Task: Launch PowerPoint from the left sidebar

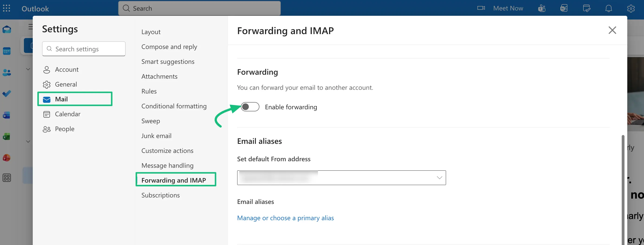Action: pyautogui.click(x=7, y=158)
